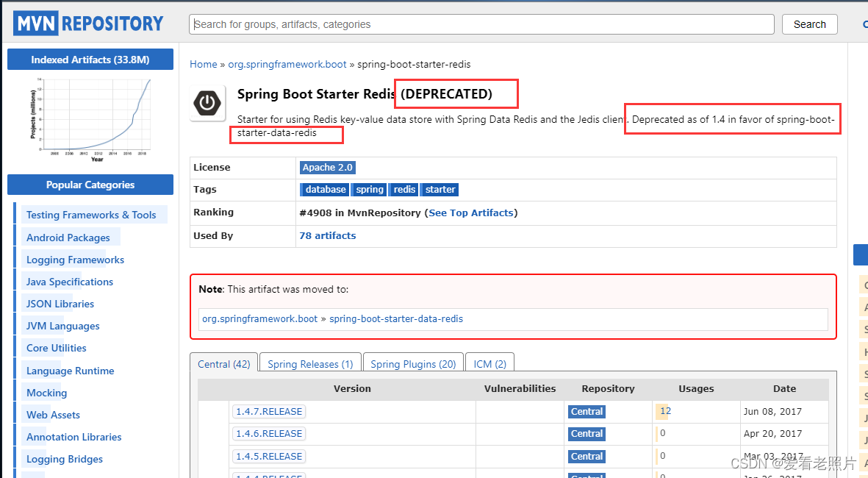Open the 78 artifacts link
Image resolution: width=868 pixels, height=478 pixels.
click(328, 235)
